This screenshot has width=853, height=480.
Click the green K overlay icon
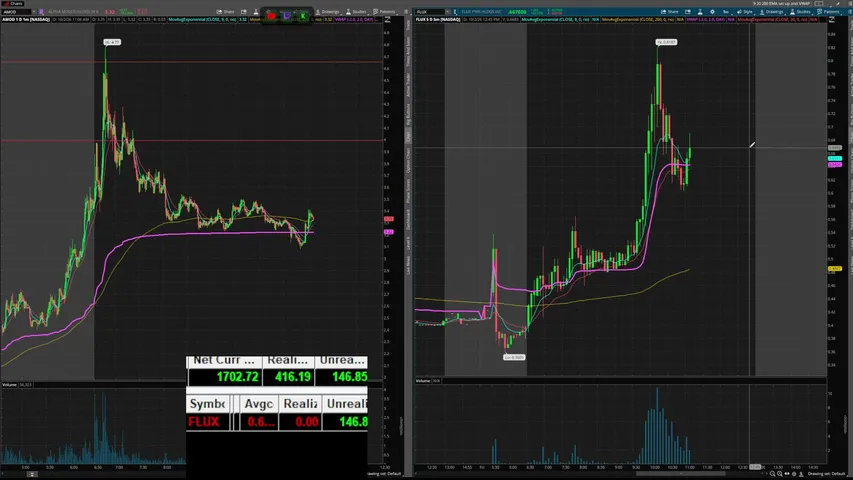tap(303, 16)
